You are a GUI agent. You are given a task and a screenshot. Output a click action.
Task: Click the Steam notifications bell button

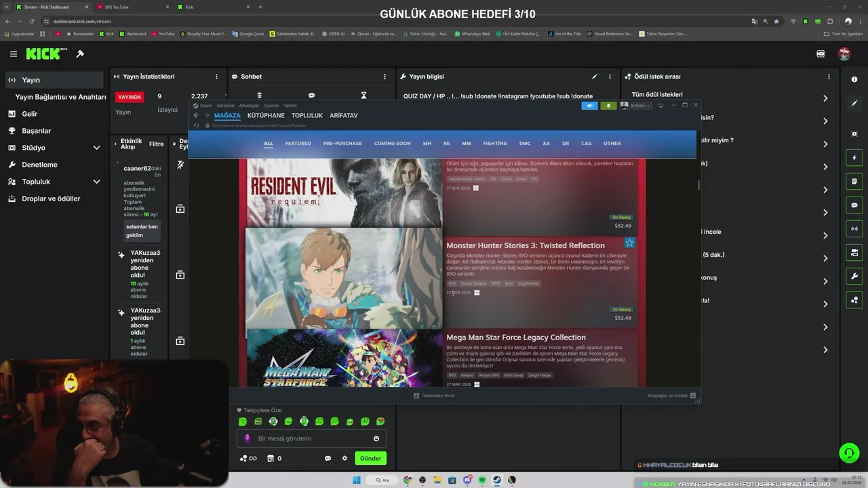pyautogui.click(x=608, y=105)
